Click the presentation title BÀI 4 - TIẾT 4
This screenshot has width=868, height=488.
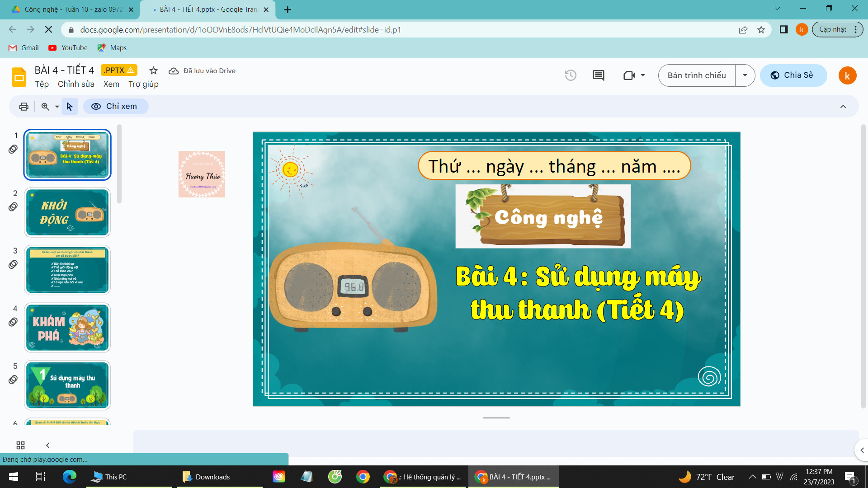pos(64,70)
